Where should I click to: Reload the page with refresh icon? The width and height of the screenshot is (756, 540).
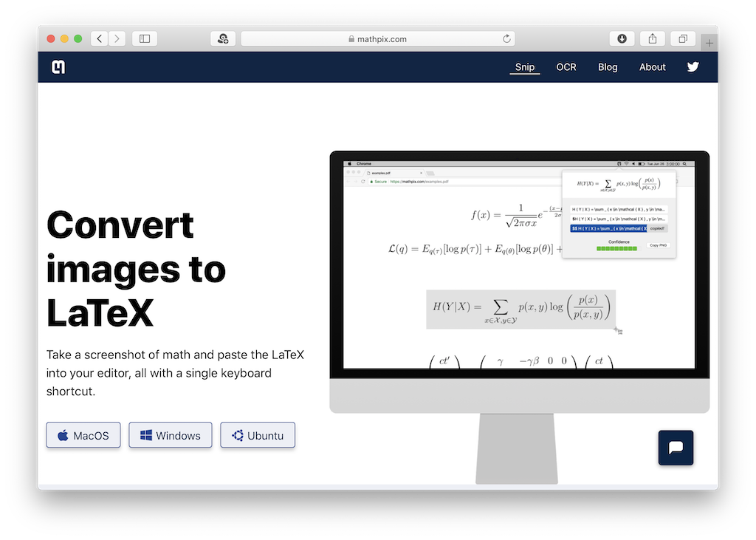[x=506, y=38]
